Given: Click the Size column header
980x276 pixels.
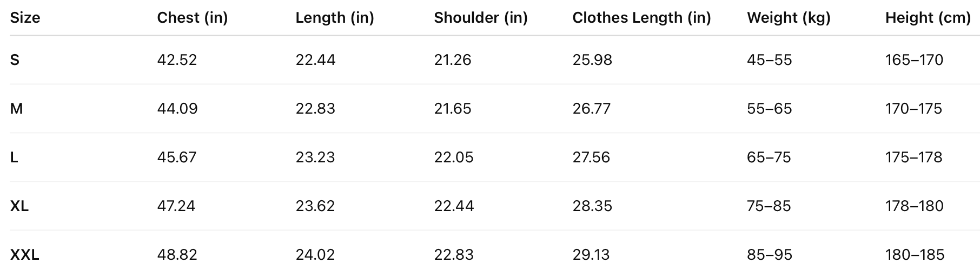Looking at the screenshot, I should click(x=25, y=18).
